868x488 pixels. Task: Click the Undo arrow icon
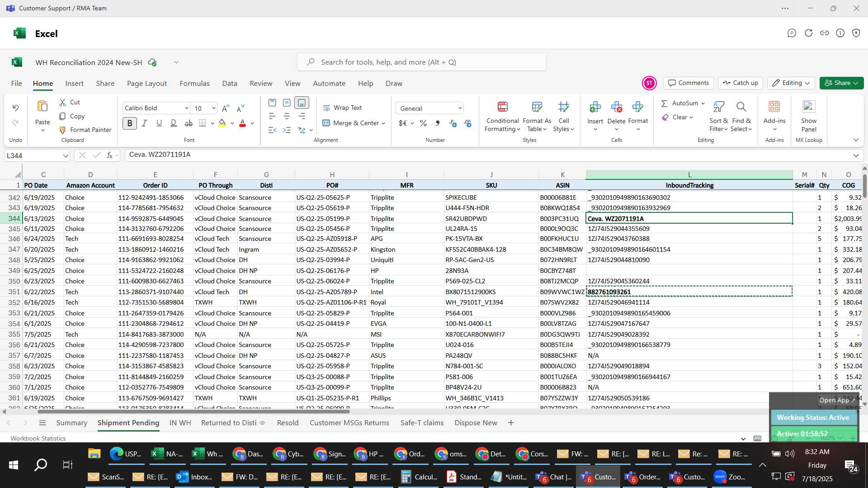pos(15,108)
